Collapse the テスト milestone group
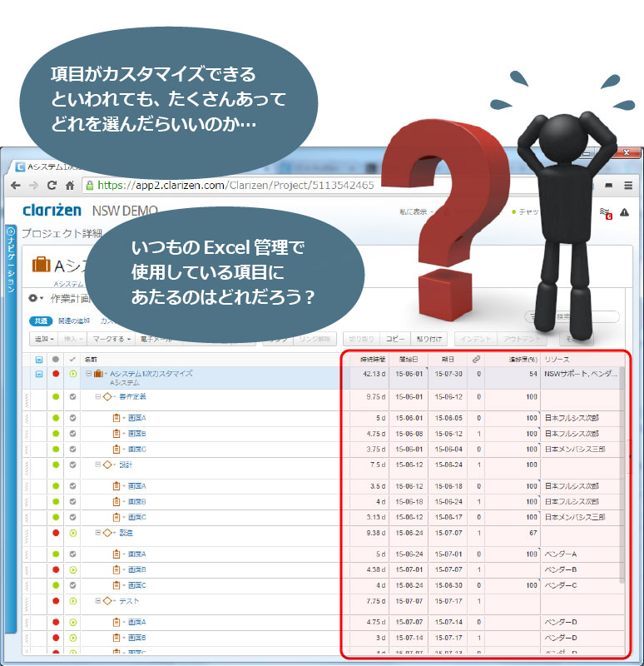 click(x=98, y=601)
